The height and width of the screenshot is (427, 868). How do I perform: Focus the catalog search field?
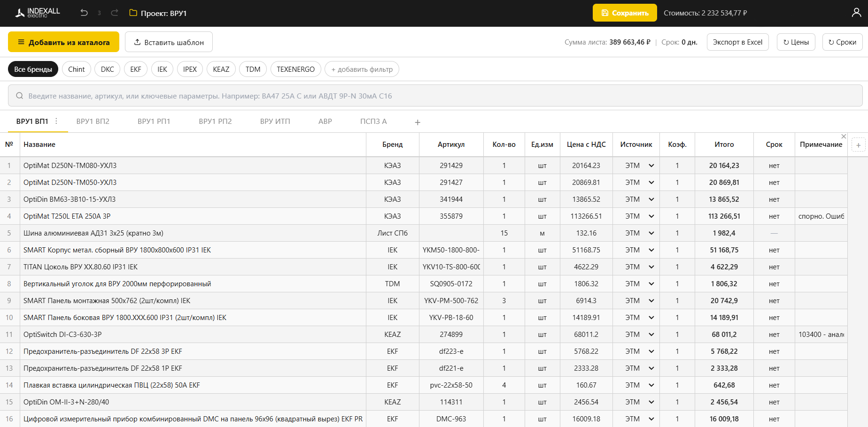point(435,96)
